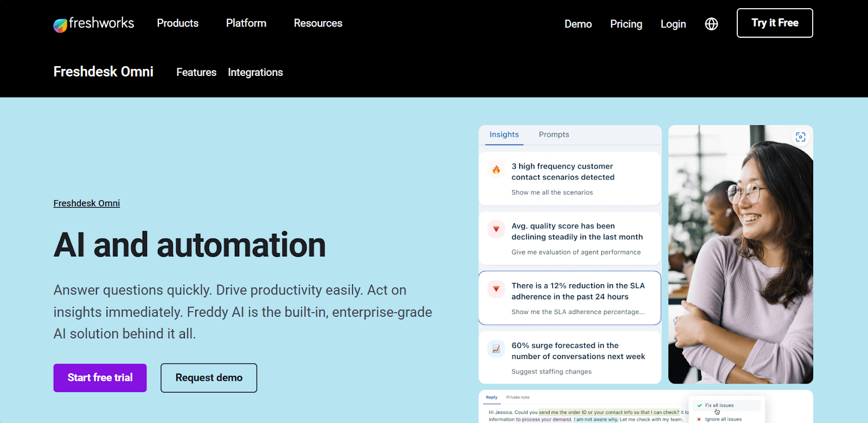Open the Integrations subnav item
This screenshot has height=423, width=868.
[x=255, y=72]
